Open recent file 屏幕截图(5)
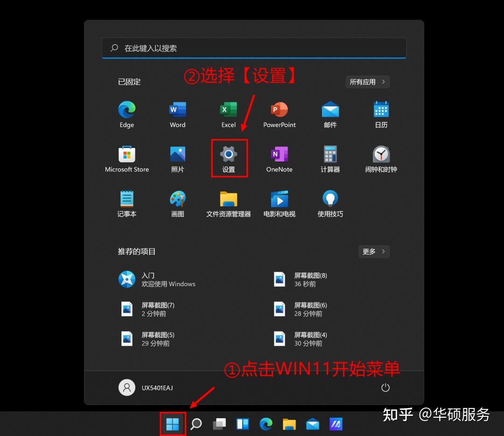Viewport: 504px width, 436px height. coord(148,339)
